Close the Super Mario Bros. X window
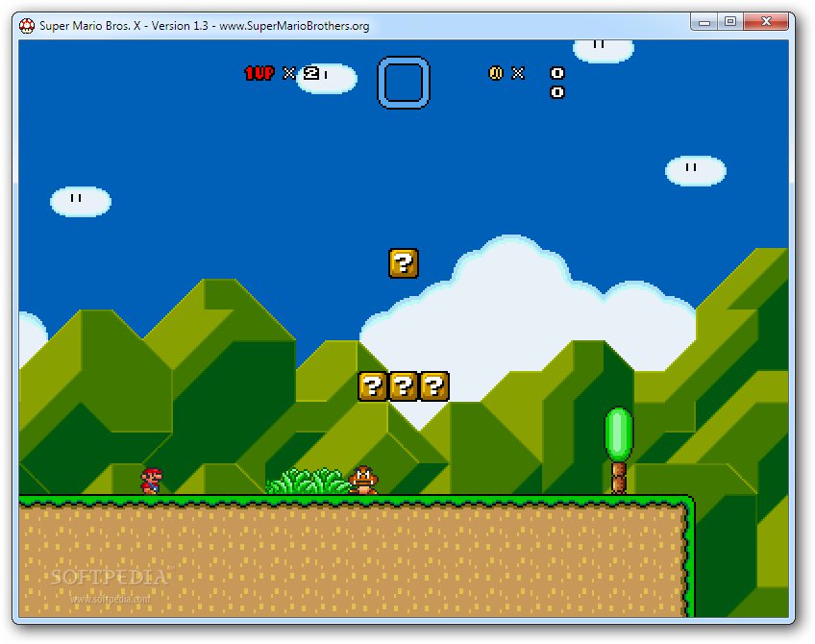Image resolution: width=815 pixels, height=644 pixels. [766, 22]
